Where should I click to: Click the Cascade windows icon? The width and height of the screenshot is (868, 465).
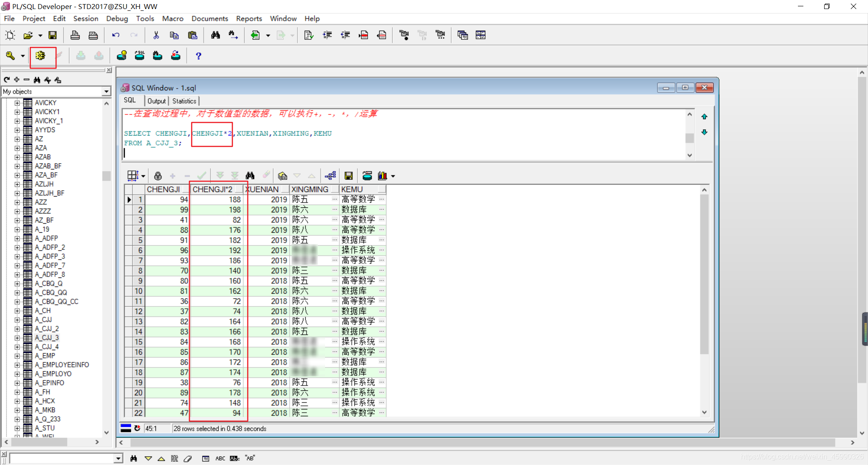tap(462, 35)
